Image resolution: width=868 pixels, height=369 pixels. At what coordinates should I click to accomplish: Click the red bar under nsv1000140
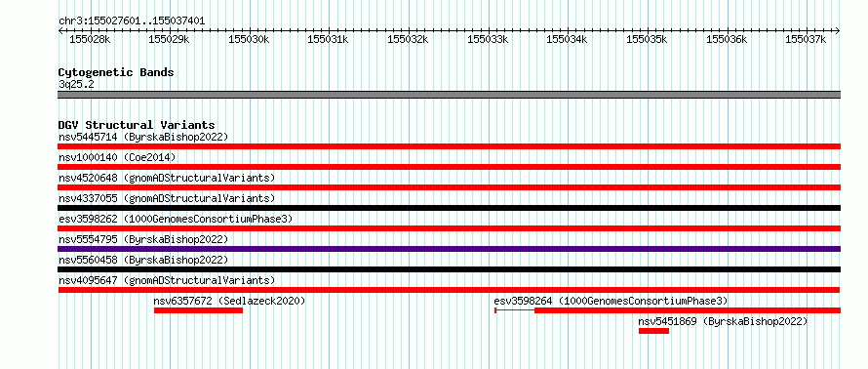click(x=449, y=167)
